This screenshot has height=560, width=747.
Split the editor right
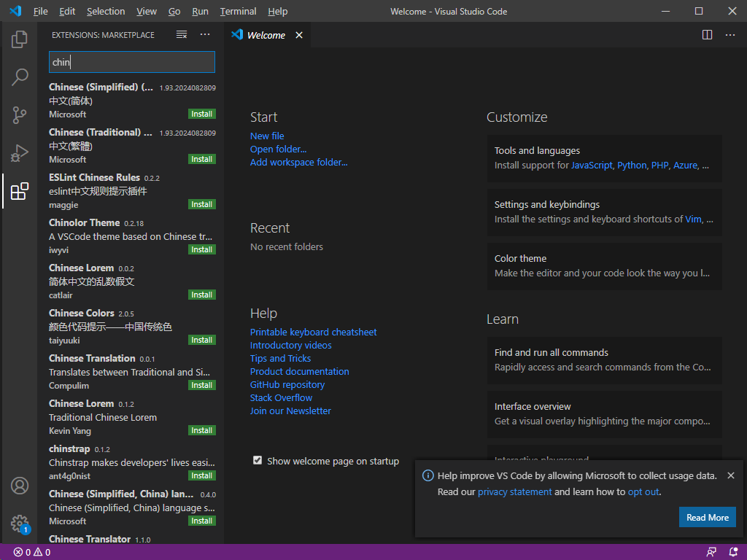pos(707,35)
